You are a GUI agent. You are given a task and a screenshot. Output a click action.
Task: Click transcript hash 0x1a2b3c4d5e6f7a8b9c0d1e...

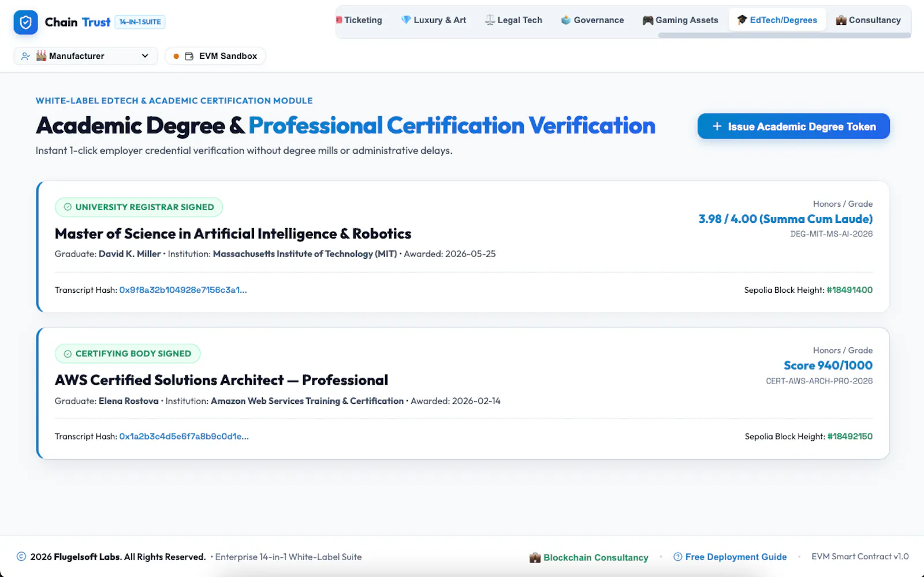coord(184,437)
